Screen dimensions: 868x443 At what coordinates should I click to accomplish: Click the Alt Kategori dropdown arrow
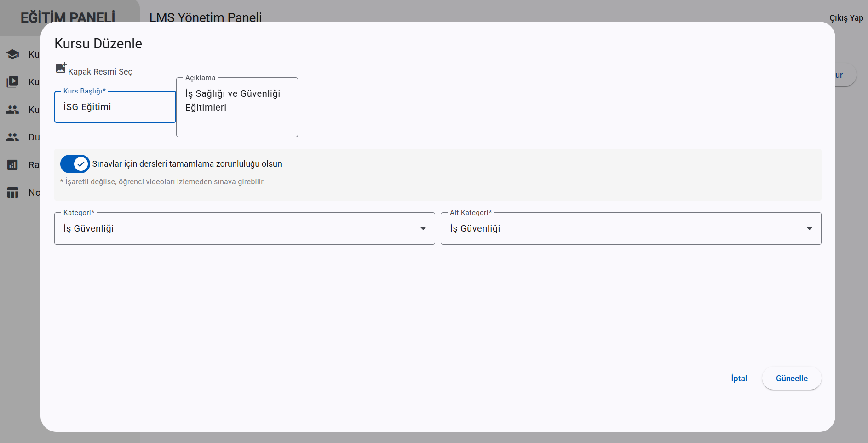(810, 228)
